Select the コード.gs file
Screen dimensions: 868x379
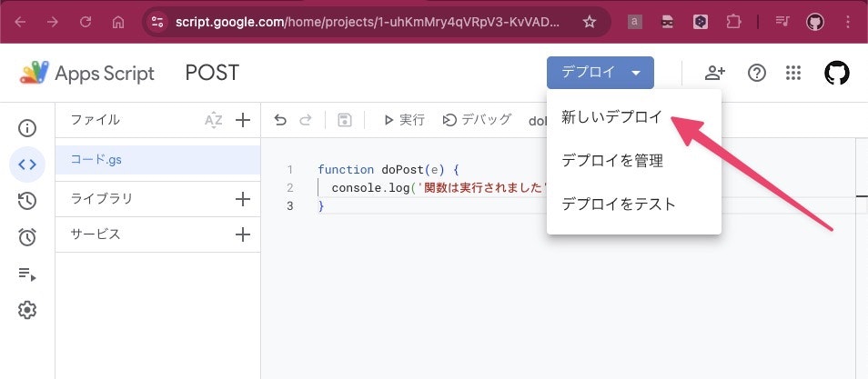(x=157, y=160)
